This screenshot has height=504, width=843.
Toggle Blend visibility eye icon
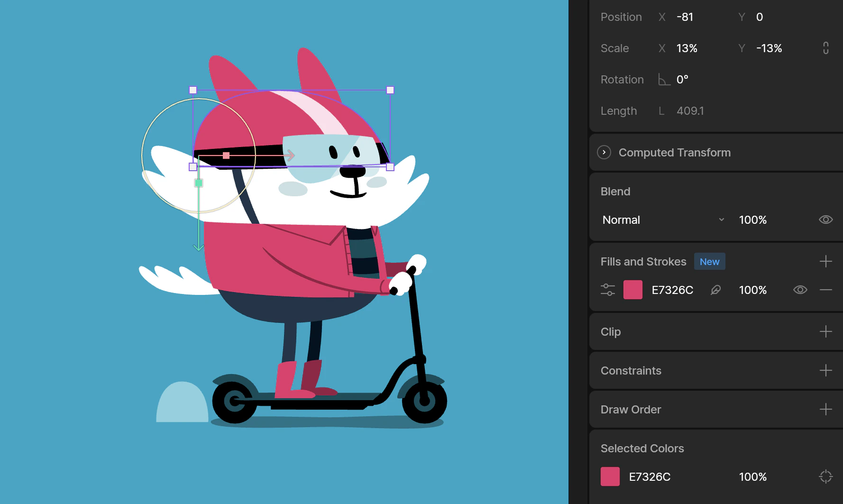tap(825, 220)
